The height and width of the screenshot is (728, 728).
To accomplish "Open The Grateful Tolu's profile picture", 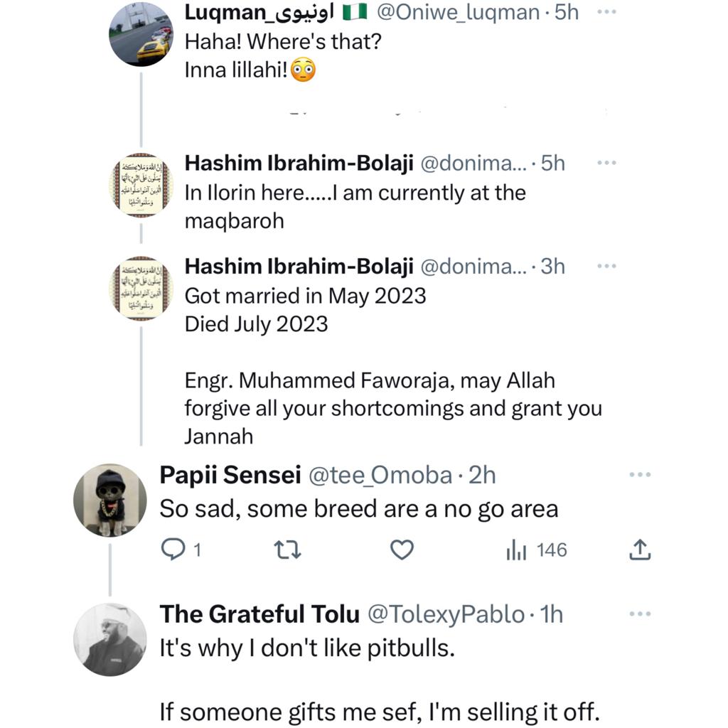I will pyautogui.click(x=109, y=639).
